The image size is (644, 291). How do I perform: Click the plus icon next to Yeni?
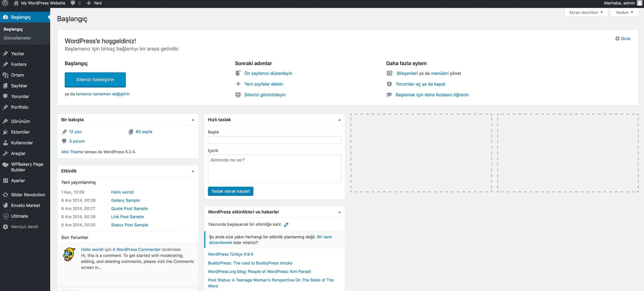coord(89,3)
